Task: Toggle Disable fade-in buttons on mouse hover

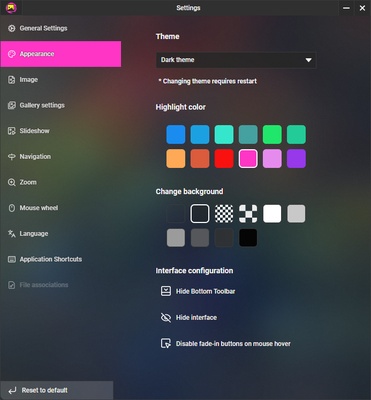Action: [x=226, y=343]
